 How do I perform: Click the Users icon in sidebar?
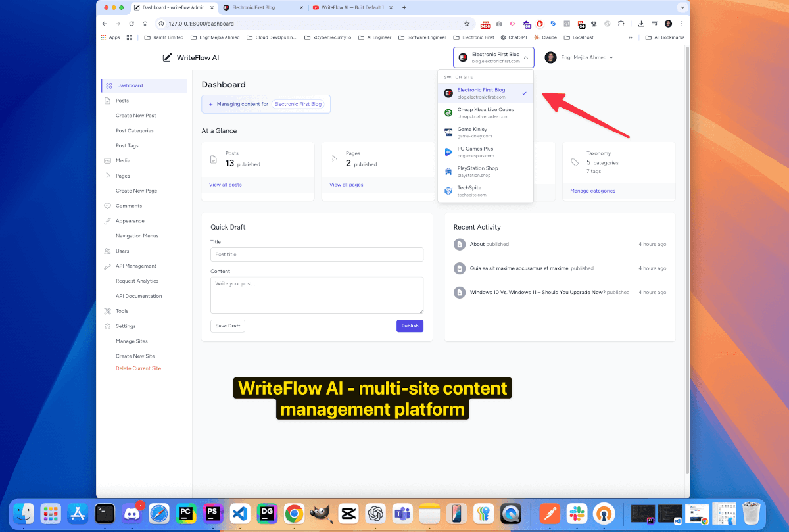click(108, 251)
